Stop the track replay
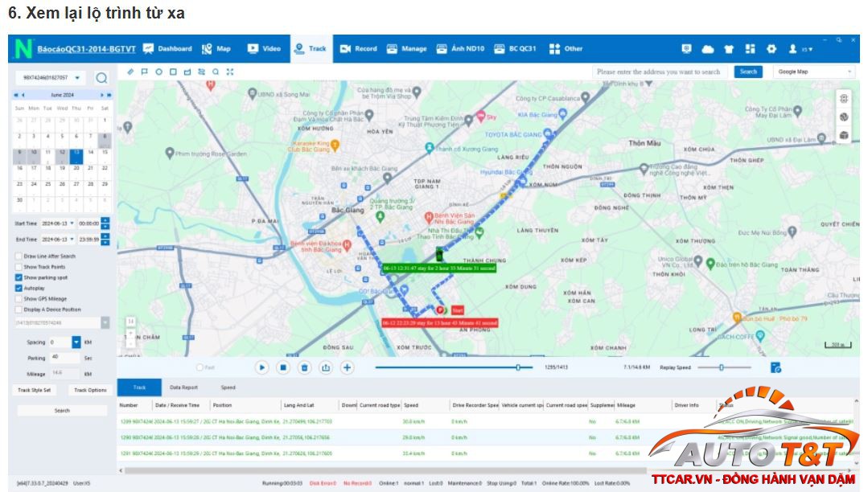868x492 pixels. (283, 367)
